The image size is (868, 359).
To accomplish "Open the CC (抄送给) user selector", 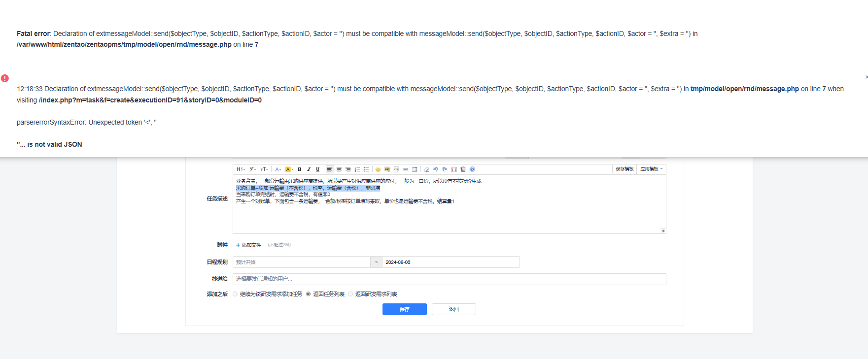I will click(x=449, y=279).
